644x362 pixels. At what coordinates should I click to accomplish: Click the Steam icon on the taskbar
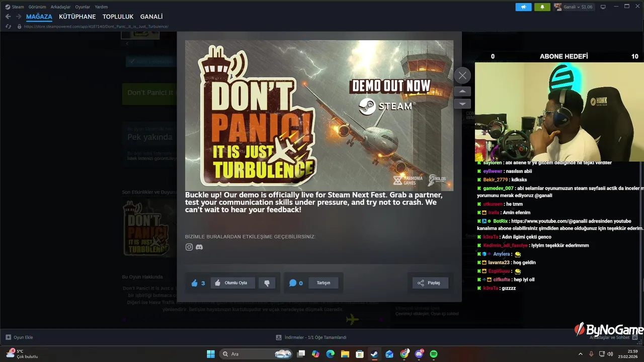click(374, 354)
